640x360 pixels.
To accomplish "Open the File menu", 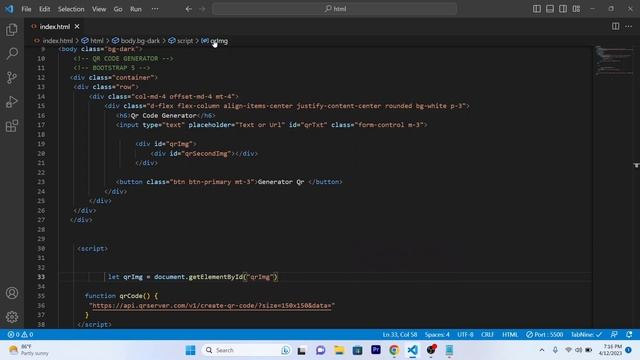I will [x=26, y=9].
